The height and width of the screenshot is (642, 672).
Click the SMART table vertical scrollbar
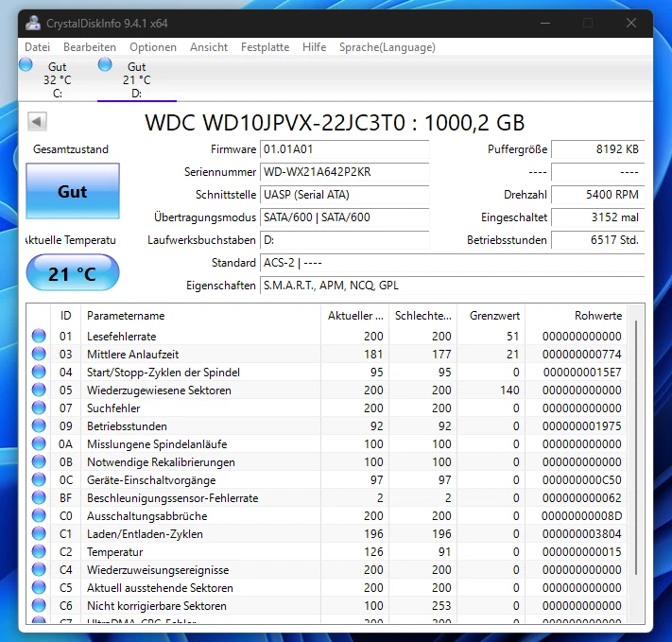pos(636,447)
